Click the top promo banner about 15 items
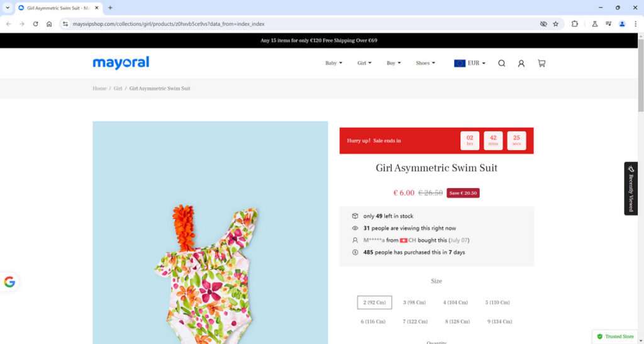Screen dimensions: 644x344 [x=319, y=41]
